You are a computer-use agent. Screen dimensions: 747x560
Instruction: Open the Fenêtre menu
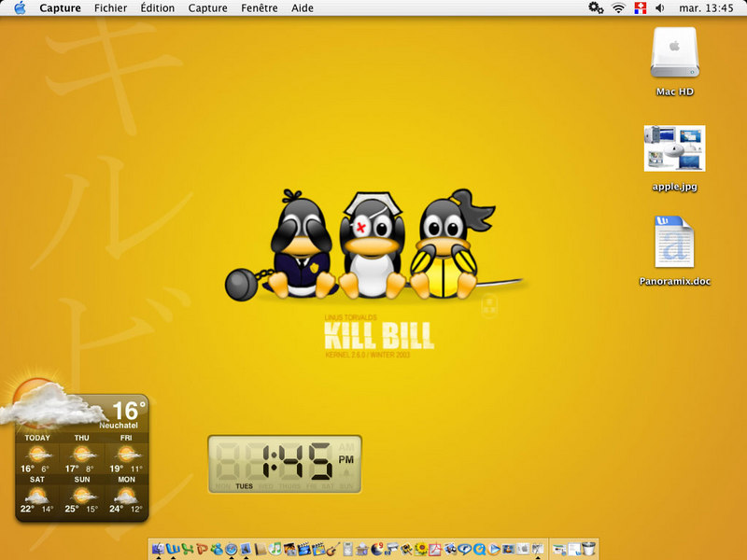click(x=260, y=8)
